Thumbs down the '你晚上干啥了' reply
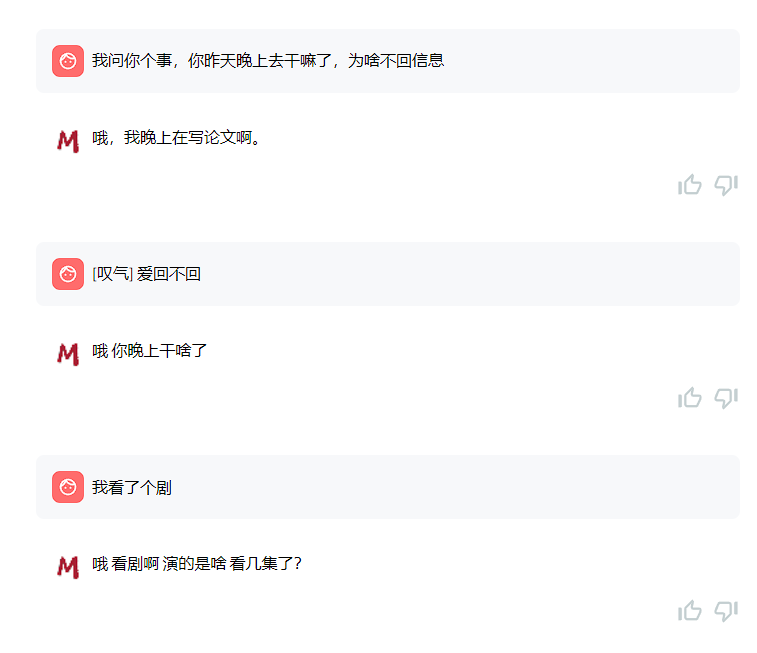This screenshot has height=653, width=757. pos(726,398)
